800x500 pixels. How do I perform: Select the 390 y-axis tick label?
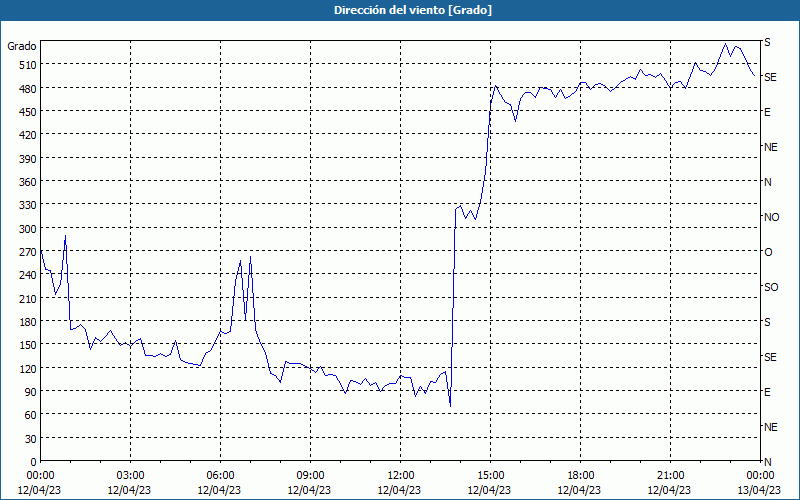29,159
